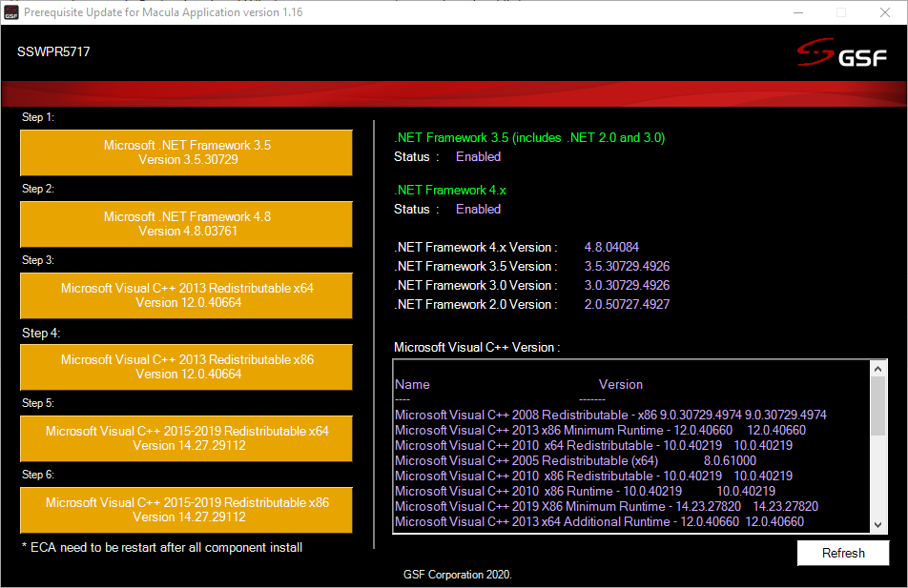The width and height of the screenshot is (908, 588).
Task: Select Visual C++ 2010 x86 Runtime row
Action: click(x=585, y=492)
